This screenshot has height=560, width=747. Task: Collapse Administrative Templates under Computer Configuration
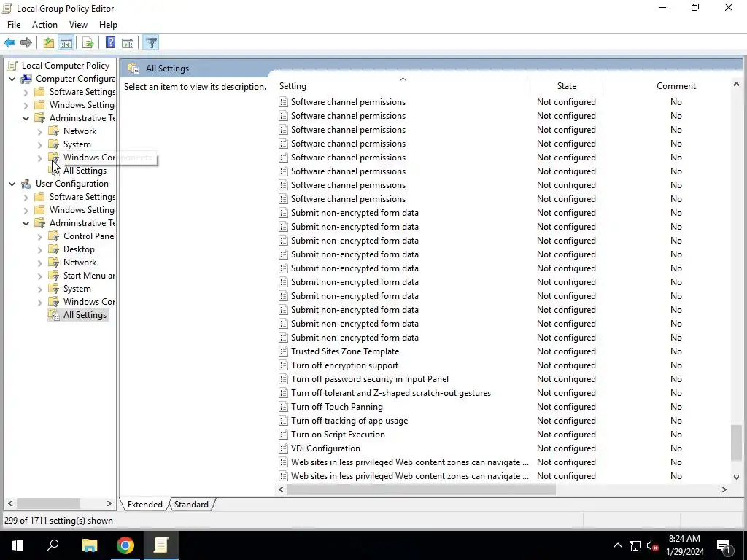[x=26, y=119]
